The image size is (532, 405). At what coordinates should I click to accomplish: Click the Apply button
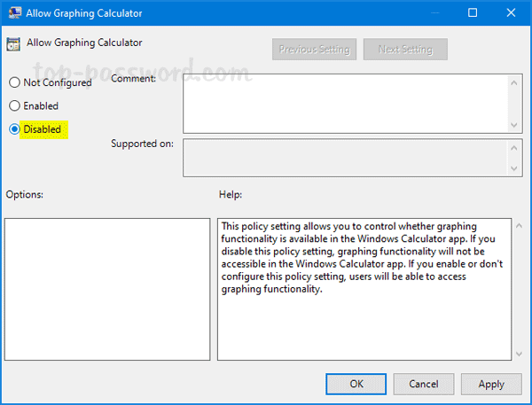[x=491, y=384]
